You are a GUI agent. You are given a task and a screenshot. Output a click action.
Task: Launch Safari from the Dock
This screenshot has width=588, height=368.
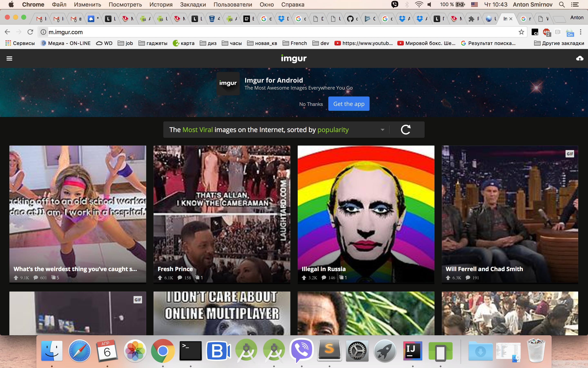click(x=79, y=351)
